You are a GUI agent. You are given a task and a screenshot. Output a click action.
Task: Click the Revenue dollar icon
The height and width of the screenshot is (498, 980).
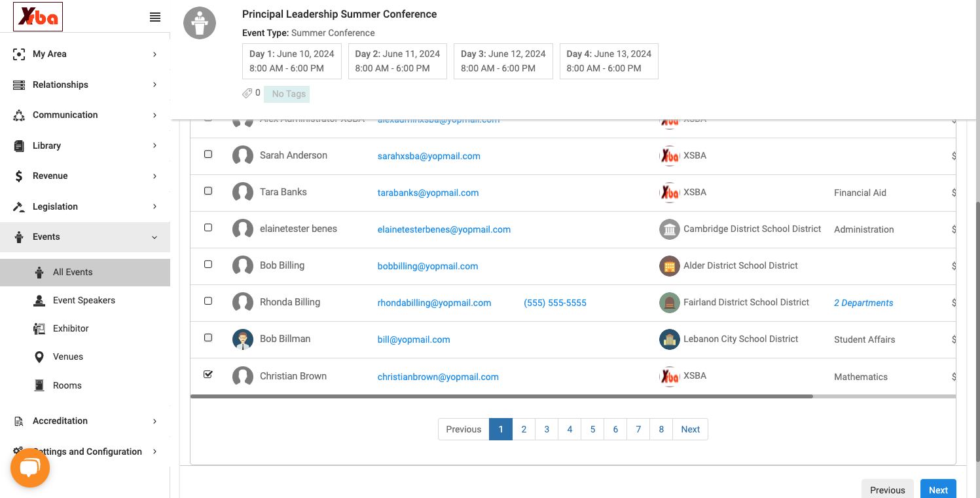pyautogui.click(x=19, y=176)
